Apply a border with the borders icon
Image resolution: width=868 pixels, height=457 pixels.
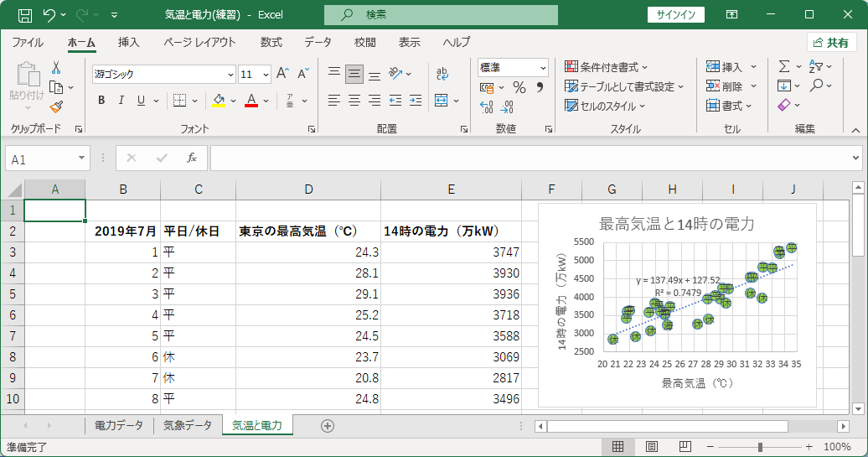pos(179,101)
